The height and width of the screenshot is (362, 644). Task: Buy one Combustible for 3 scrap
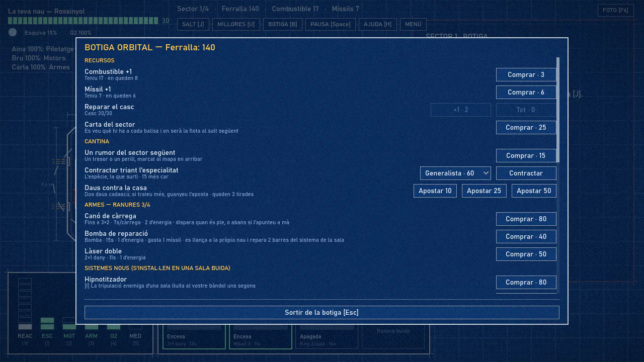coord(526,74)
